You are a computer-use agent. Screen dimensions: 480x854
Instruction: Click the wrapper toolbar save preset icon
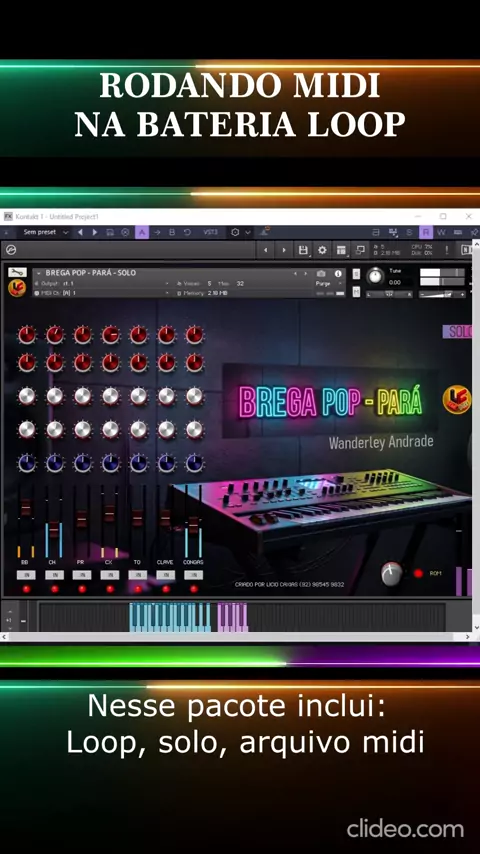tap(110, 232)
